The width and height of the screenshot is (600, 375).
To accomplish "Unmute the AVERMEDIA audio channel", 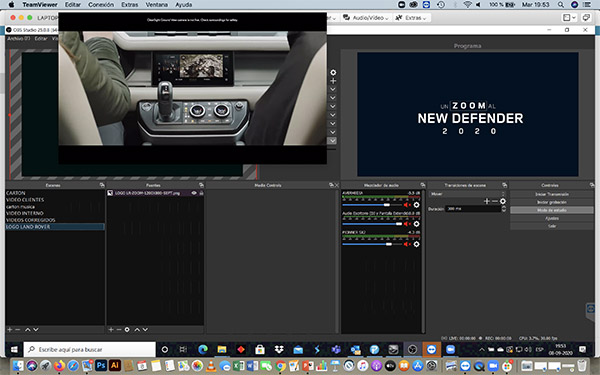I will point(407,205).
